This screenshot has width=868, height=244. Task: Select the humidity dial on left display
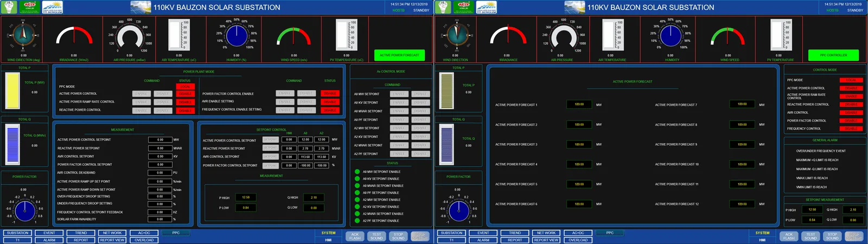(x=237, y=36)
